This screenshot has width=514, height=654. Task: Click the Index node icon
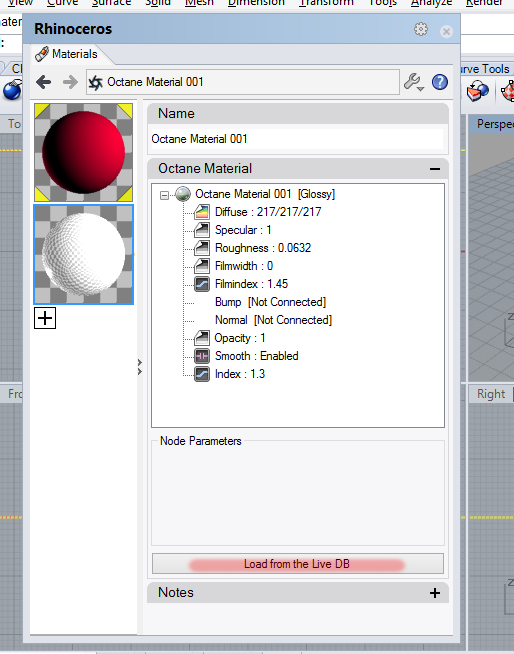pyautogui.click(x=202, y=374)
